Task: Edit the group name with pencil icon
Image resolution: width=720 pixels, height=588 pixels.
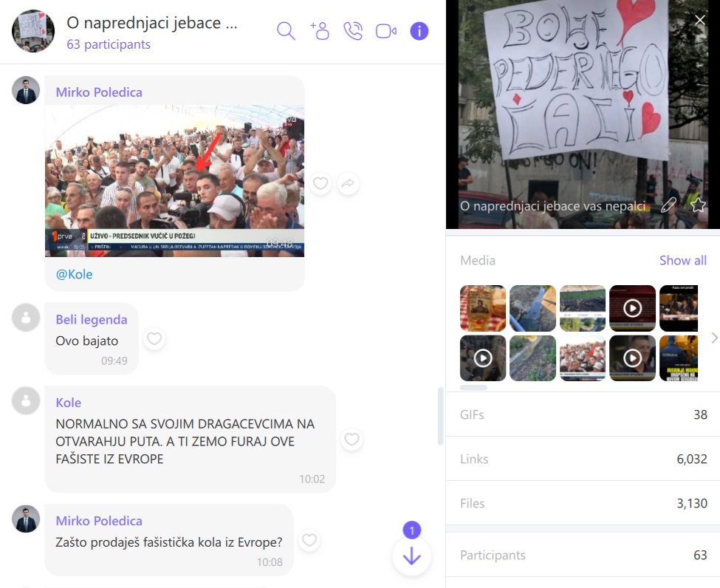Action: (x=668, y=205)
